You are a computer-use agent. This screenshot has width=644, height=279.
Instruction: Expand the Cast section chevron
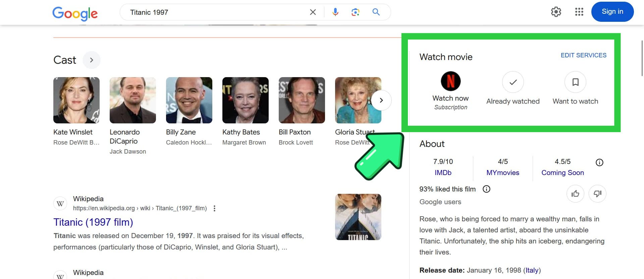click(92, 60)
